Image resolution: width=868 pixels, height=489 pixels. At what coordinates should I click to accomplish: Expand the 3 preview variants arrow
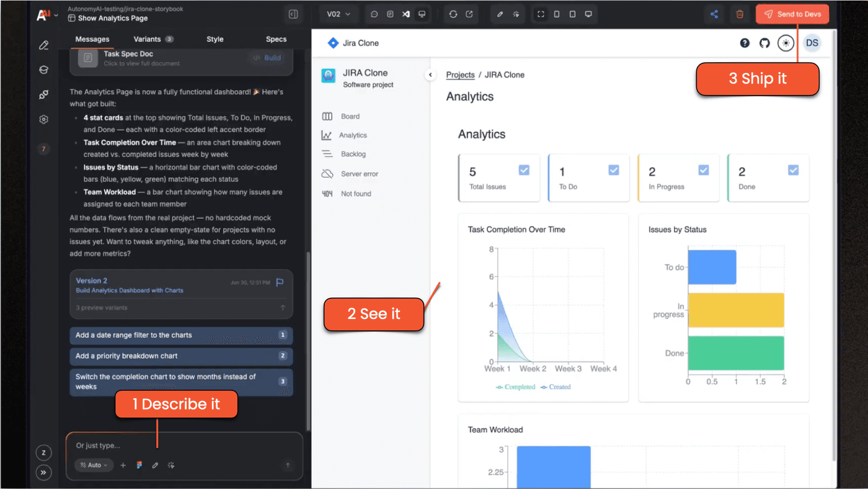click(283, 308)
